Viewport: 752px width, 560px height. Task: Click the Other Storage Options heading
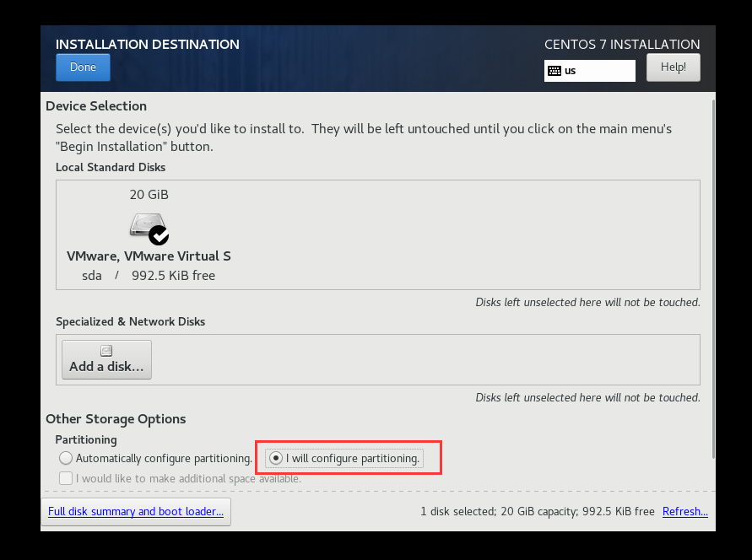click(116, 418)
